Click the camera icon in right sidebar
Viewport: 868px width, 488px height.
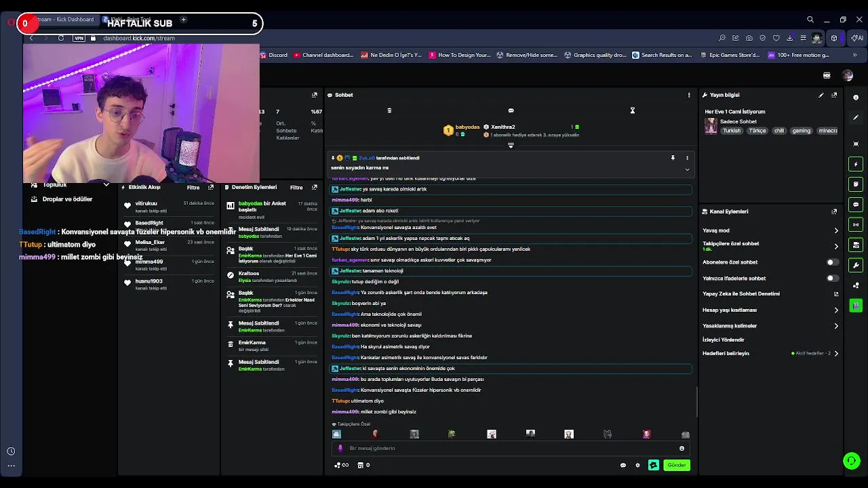(856, 245)
